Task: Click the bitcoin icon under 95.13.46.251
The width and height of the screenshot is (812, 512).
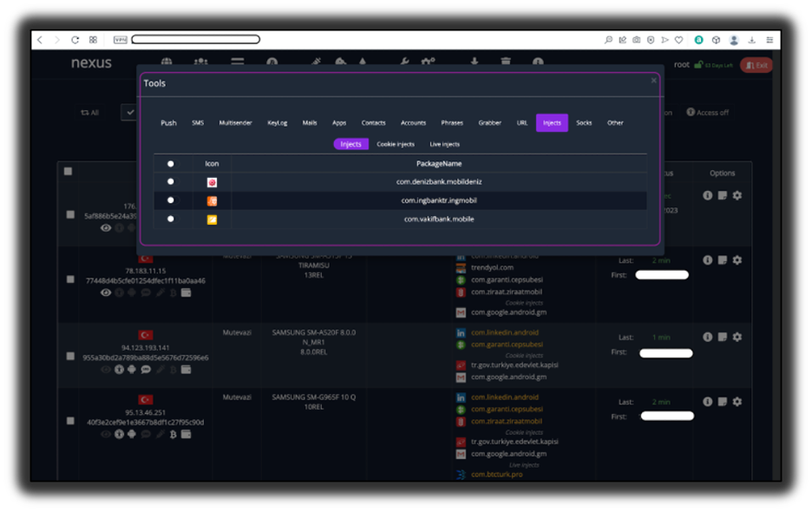Action: [x=173, y=434]
